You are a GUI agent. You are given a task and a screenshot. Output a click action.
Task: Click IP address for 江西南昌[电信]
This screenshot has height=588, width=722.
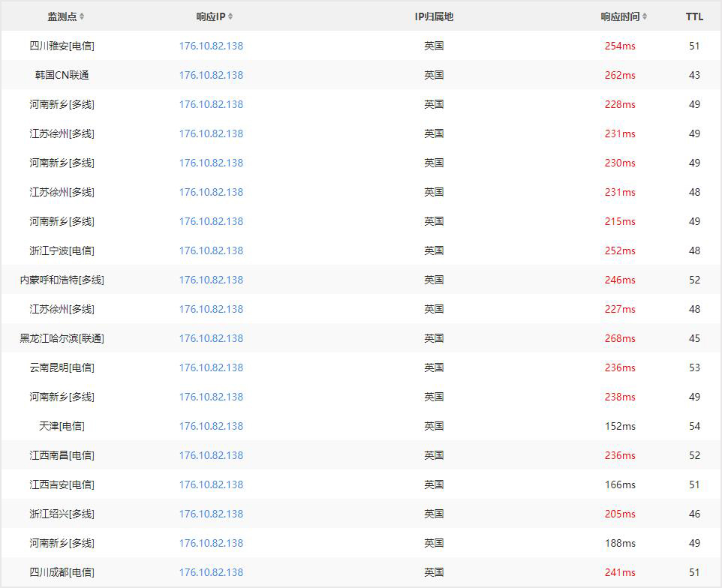coord(211,455)
